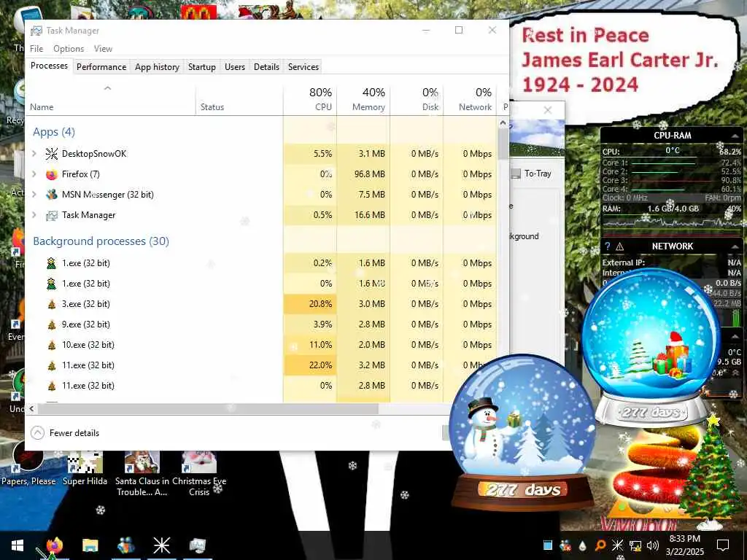Switch to the Startup tab

pos(202,66)
